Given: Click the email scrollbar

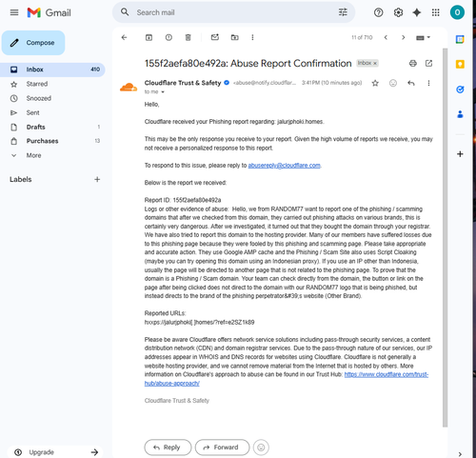Looking at the screenshot, I should 445,237.
